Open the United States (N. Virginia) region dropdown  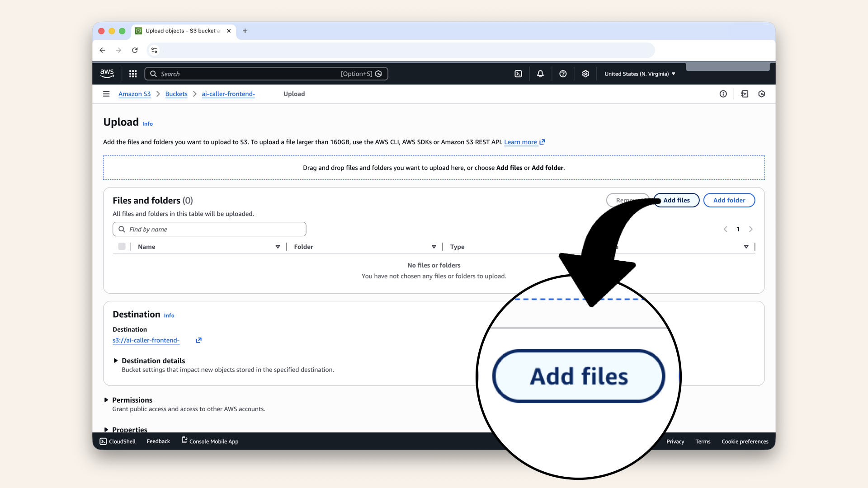[639, 74]
